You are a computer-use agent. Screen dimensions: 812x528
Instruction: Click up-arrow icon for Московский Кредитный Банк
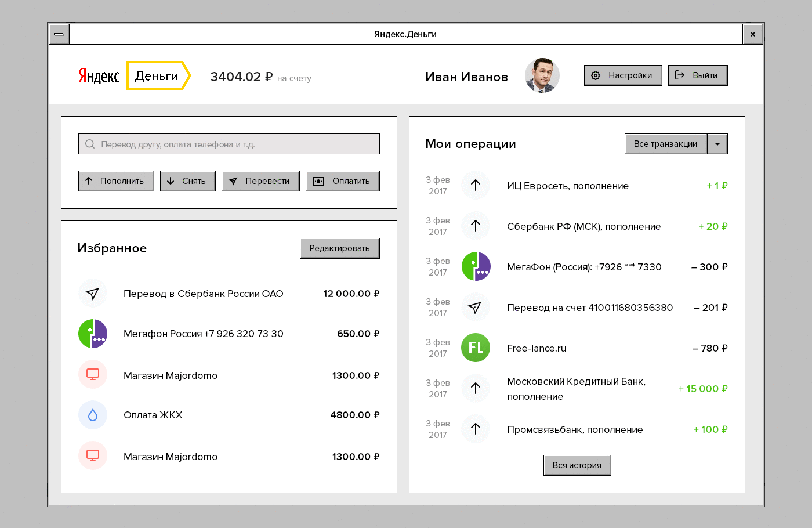coord(476,388)
